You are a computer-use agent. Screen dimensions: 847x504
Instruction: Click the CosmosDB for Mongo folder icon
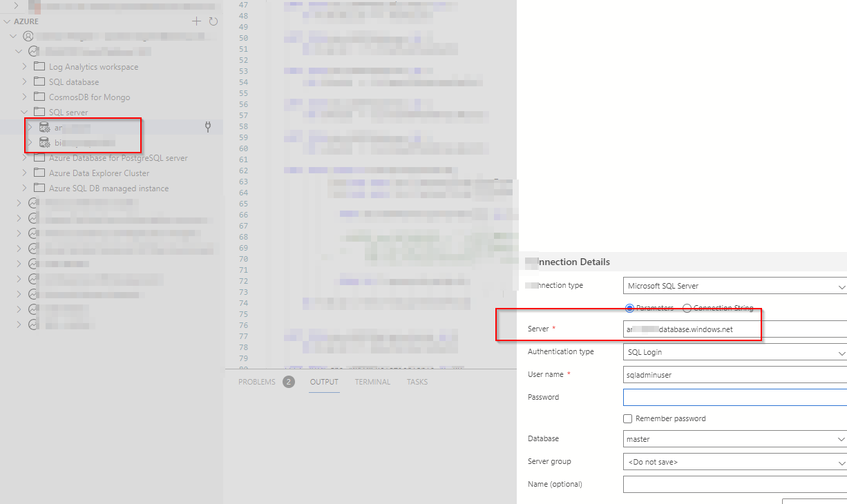38,97
